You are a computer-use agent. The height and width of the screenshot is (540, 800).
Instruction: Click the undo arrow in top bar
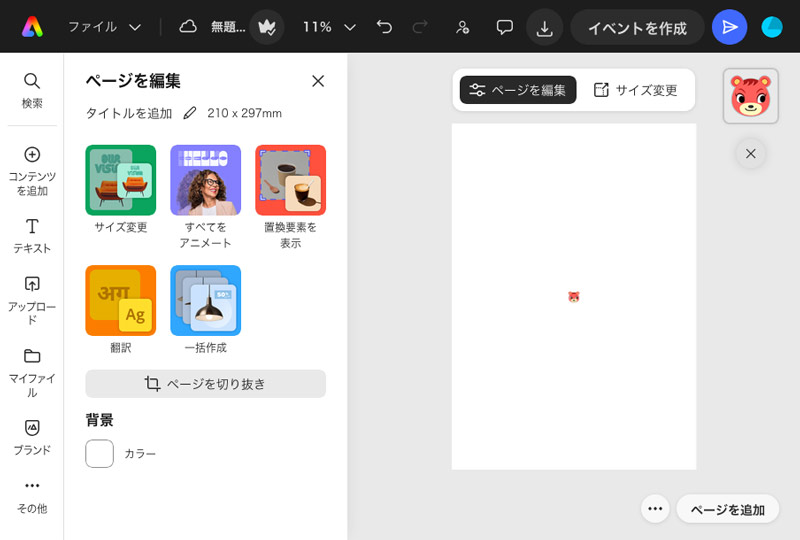tap(384, 27)
